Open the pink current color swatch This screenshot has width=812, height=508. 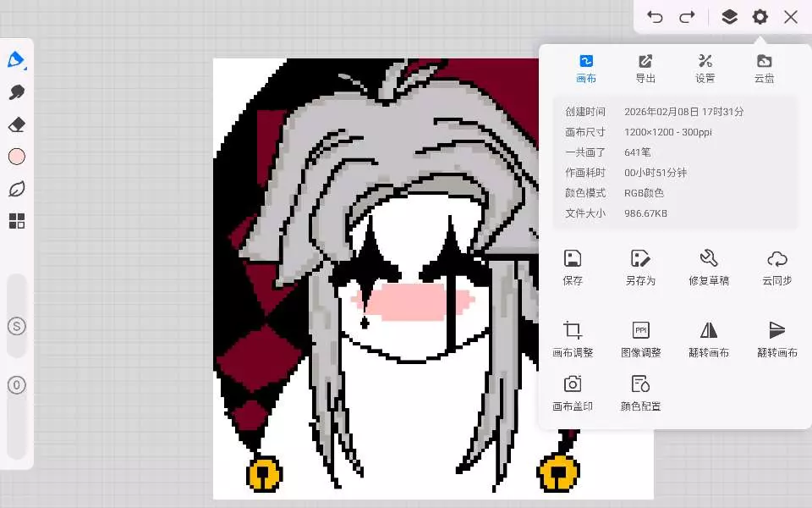[17, 157]
